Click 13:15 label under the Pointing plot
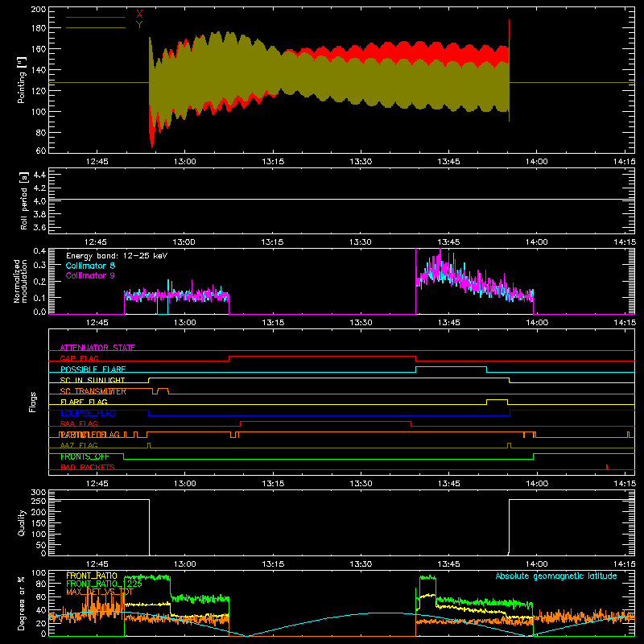The width and height of the screenshot is (644, 644). point(273,162)
